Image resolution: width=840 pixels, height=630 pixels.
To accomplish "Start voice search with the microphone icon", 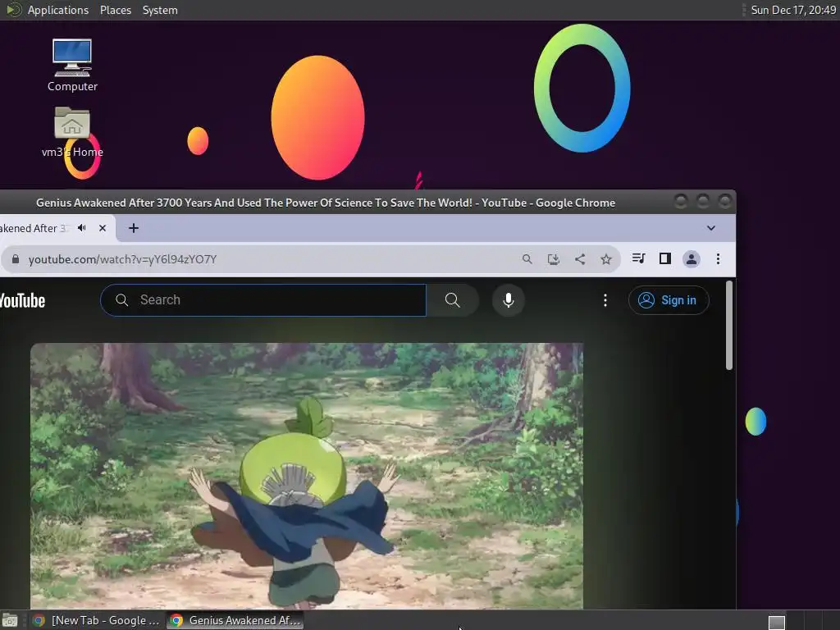I will [509, 300].
